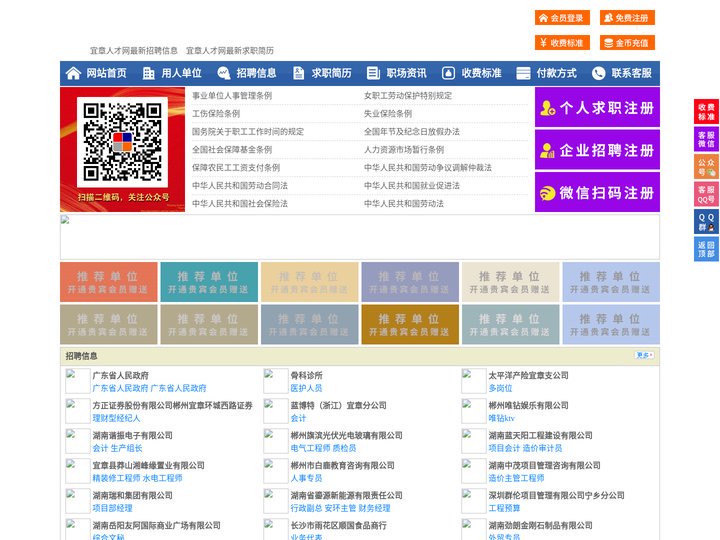The height and width of the screenshot is (540, 720).
Task: Open 行政副总 安环主管 财务经理 link
Action: coord(340,508)
